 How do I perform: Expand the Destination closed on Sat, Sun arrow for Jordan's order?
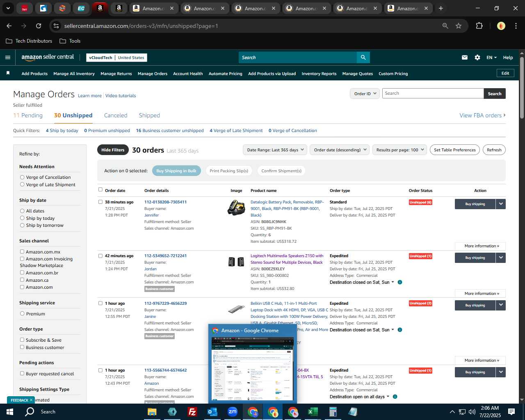pyautogui.click(x=393, y=282)
